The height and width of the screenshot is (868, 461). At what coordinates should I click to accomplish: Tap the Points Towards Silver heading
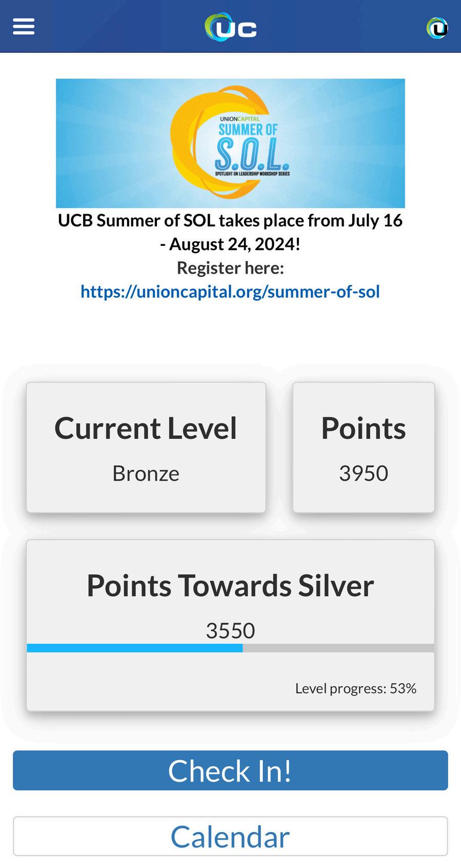pos(230,585)
